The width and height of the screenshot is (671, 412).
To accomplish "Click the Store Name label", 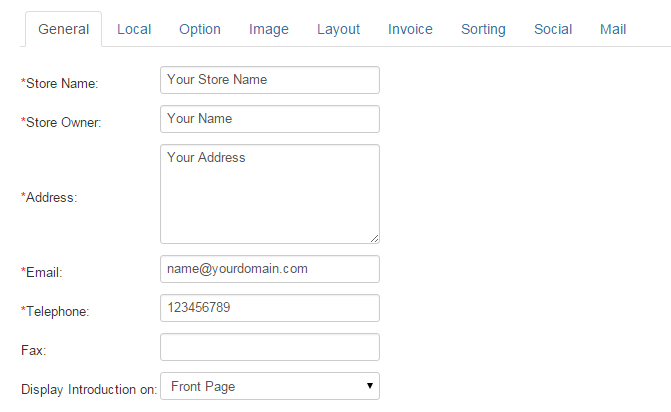I will tap(59, 83).
